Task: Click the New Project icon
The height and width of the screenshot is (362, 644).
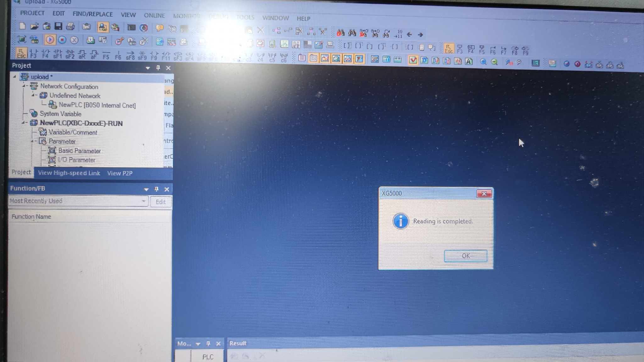Action: [22, 26]
